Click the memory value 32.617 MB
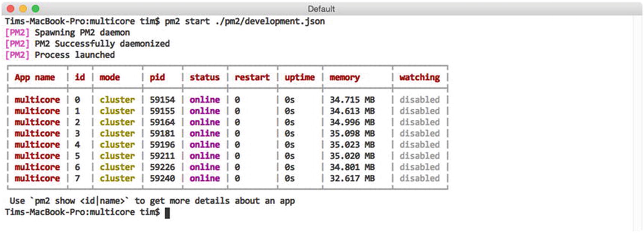Viewport: 644px width, 233px height. tap(352, 179)
